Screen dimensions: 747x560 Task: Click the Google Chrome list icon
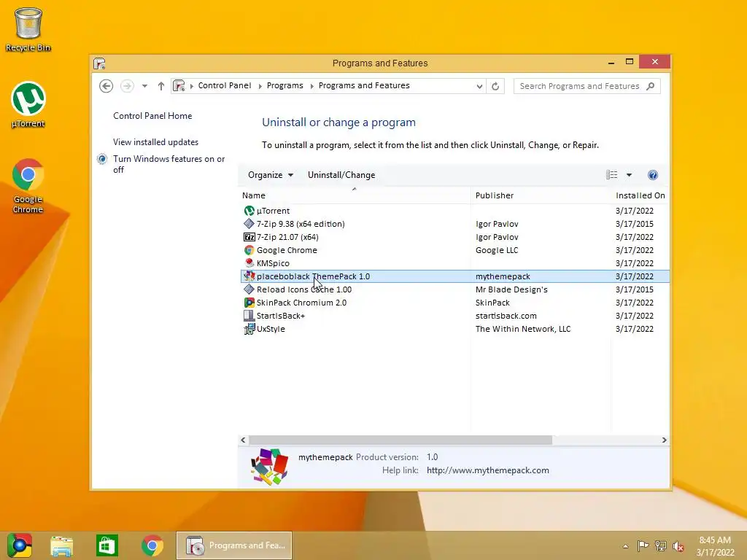tap(249, 250)
